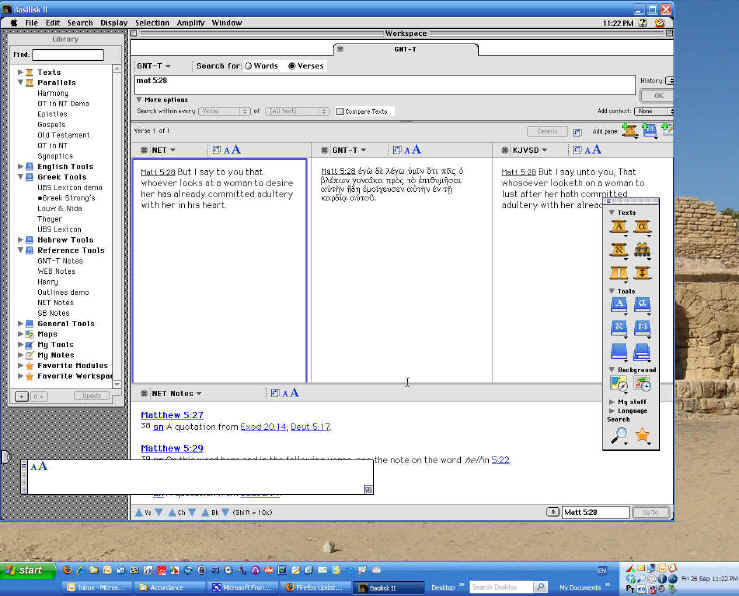Screen dimensions: 739x596
Task: Go to next book with down arrow
Action: (x=225, y=512)
